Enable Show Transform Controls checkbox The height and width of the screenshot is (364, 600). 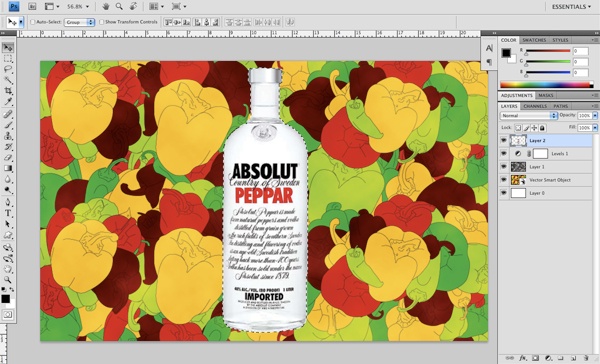101,22
